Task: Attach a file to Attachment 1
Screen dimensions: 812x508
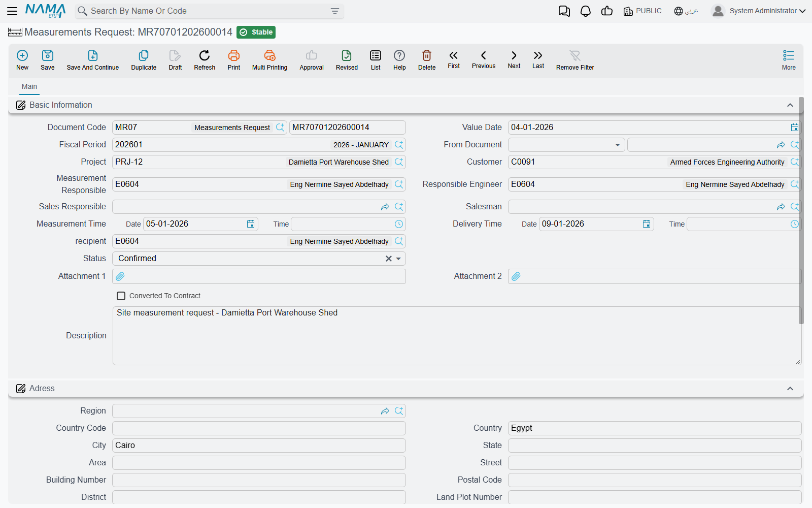Action: coord(120,276)
